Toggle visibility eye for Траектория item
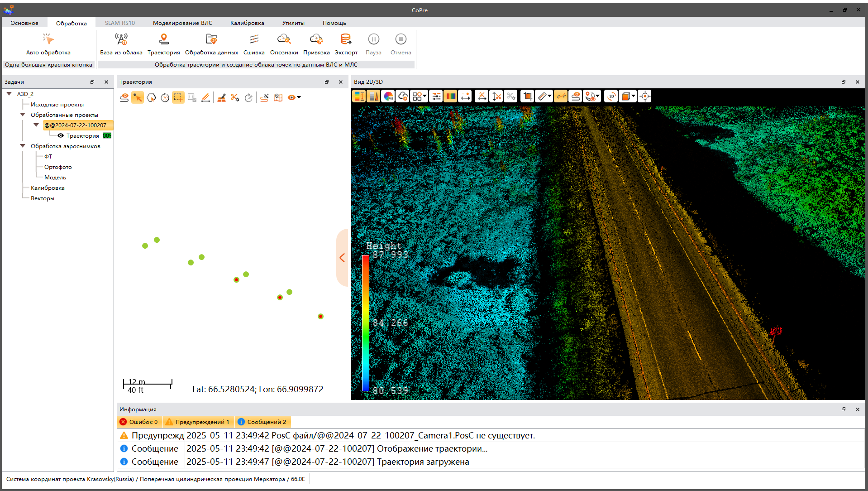Image resolution: width=868 pixels, height=491 pixels. (61, 136)
